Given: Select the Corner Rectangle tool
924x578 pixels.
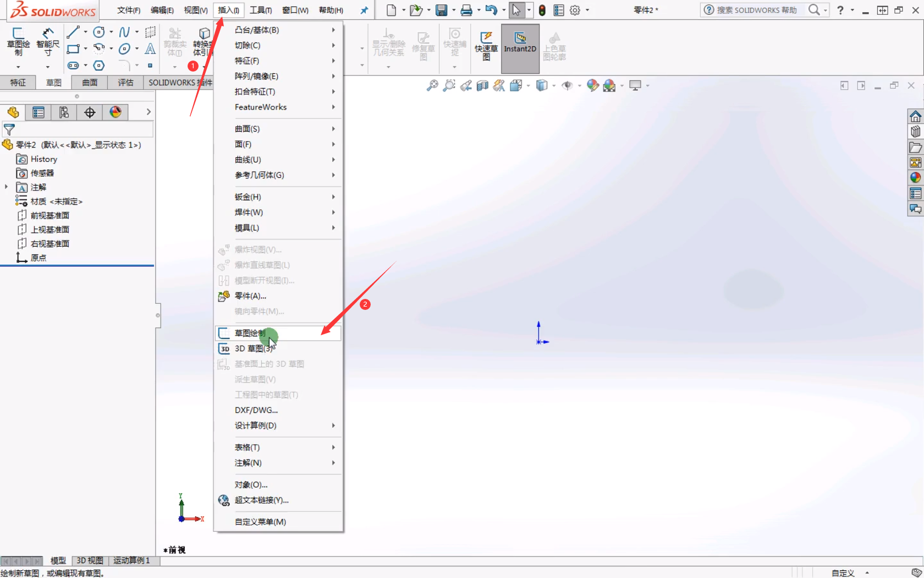Looking at the screenshot, I should click(73, 49).
